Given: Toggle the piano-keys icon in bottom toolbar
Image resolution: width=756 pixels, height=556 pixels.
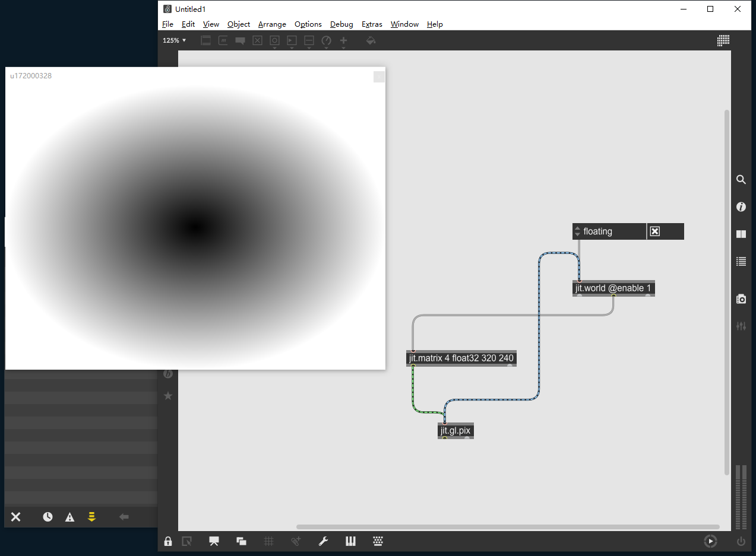Looking at the screenshot, I should click(x=350, y=541).
